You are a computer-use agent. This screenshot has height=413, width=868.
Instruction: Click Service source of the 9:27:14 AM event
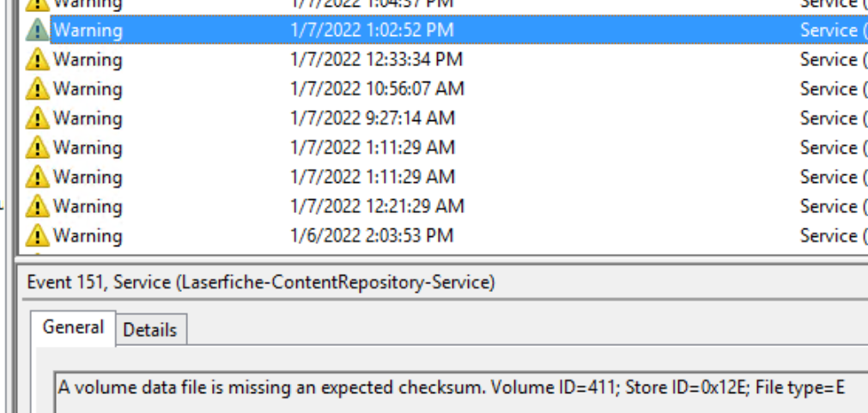pyautogui.click(x=829, y=118)
